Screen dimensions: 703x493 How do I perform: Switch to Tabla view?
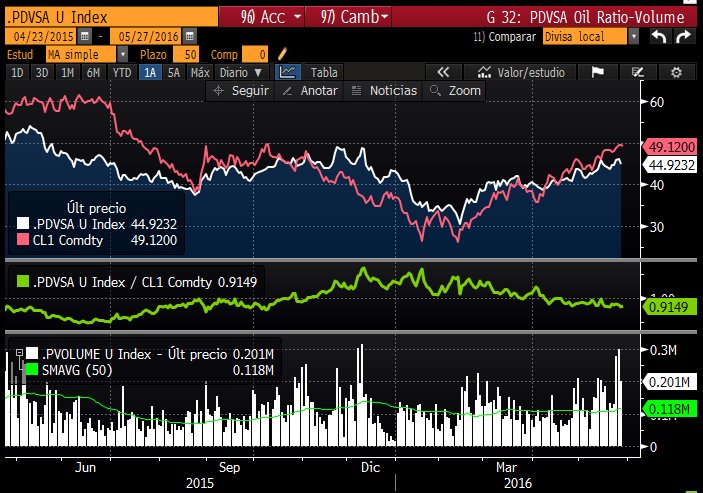[324, 72]
